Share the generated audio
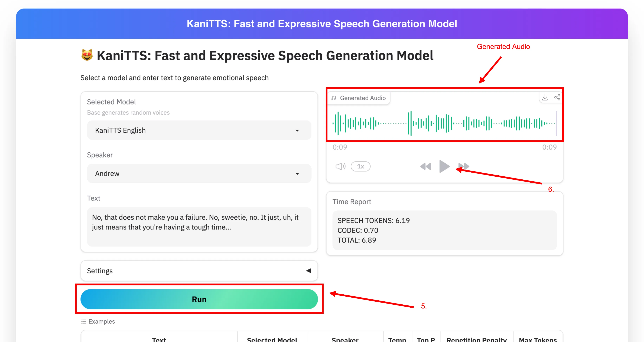Screen dimensions: 644x342 point(557,97)
